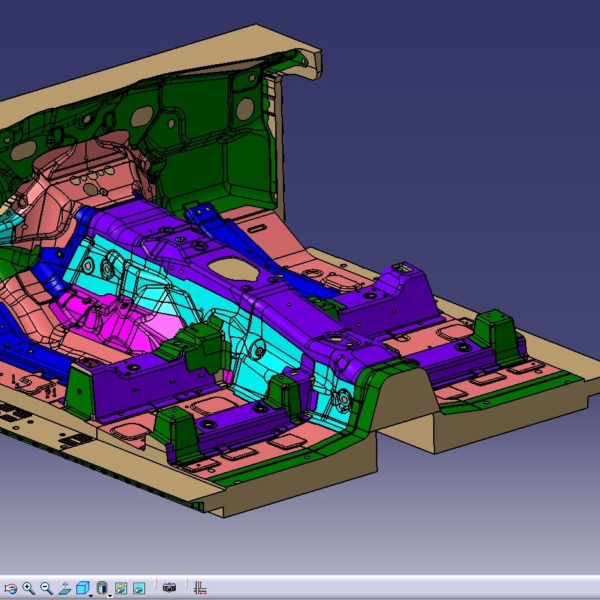This screenshot has height=600, width=600.
Task: Activate the Normal View tool
Action: pyautogui.click(x=64, y=589)
